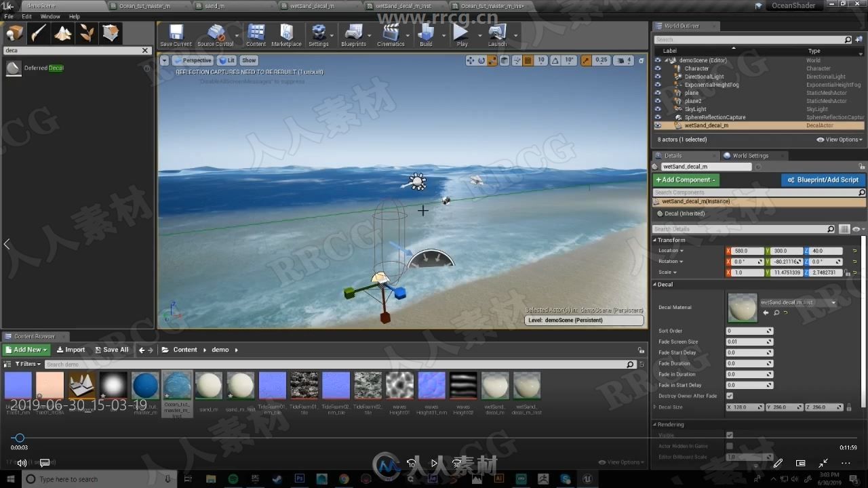Click Save Current in the toolbar
Viewport: 868px width, 488px height.
point(176,35)
